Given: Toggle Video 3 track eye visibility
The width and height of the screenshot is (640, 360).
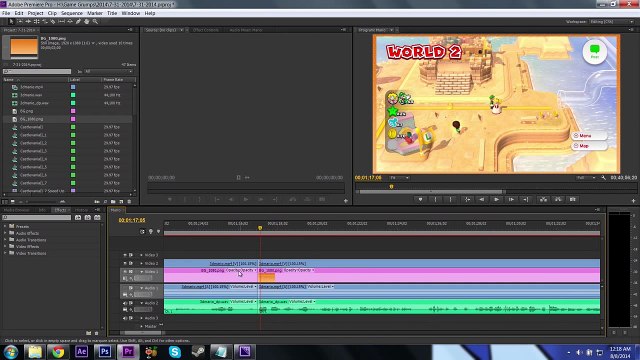Looking at the screenshot, I should tap(125, 255).
